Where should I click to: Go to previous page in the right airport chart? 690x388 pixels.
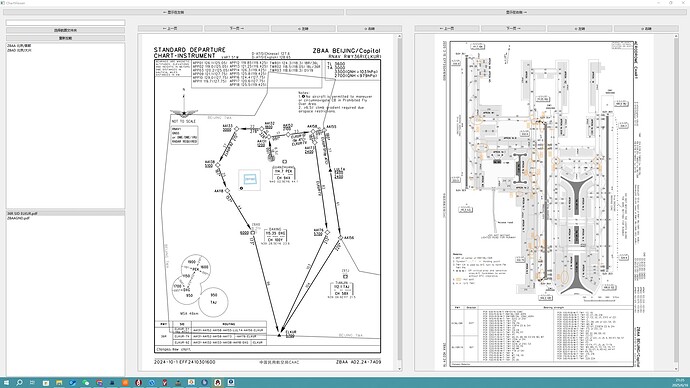click(447, 29)
